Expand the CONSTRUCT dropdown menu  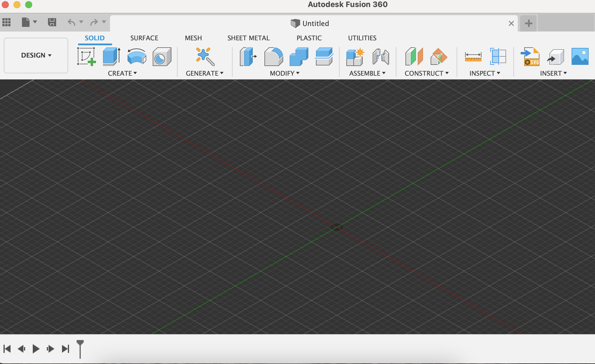(x=426, y=73)
